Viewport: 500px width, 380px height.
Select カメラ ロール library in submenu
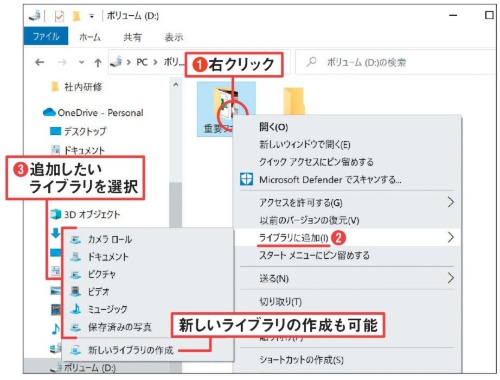110,239
